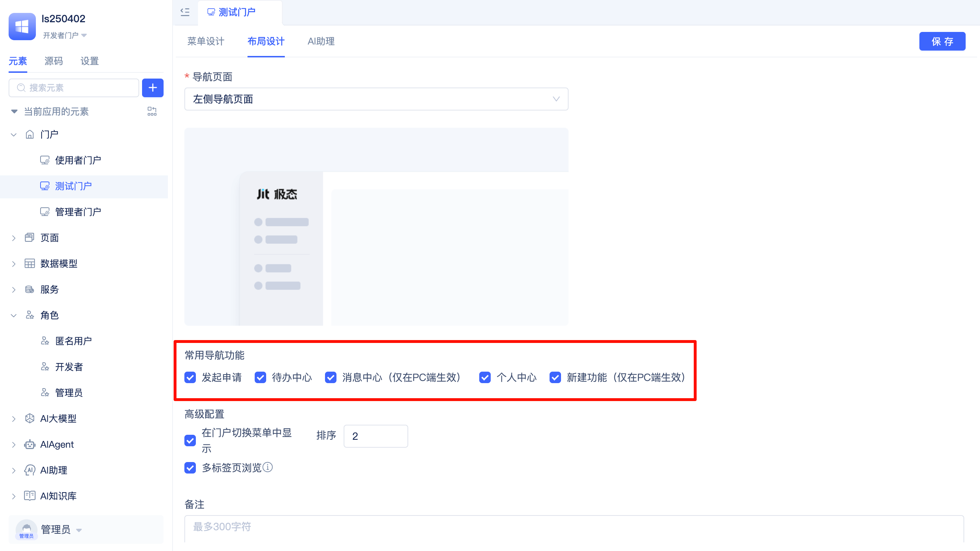
Task: Click the role icon beside 管理员 tree row
Action: (x=45, y=393)
